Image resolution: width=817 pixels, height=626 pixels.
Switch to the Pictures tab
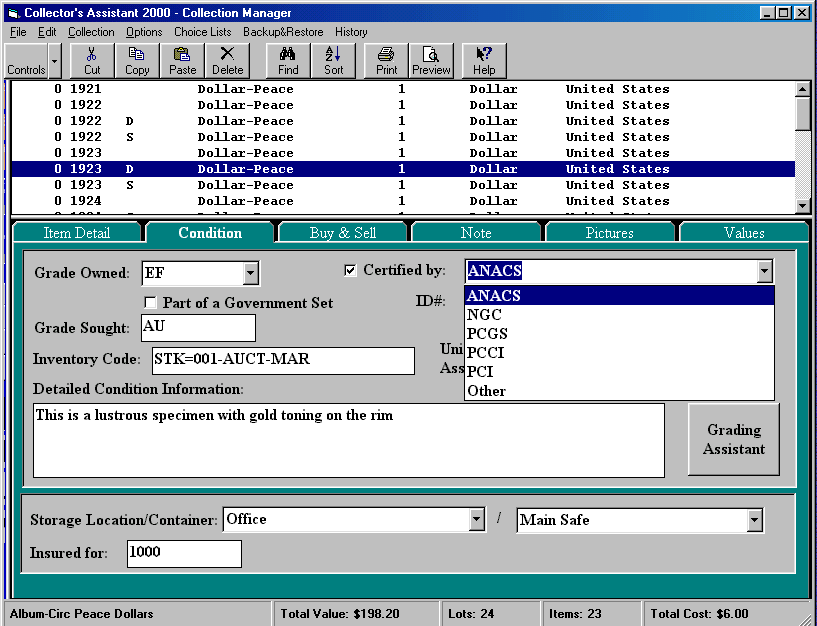pos(610,232)
